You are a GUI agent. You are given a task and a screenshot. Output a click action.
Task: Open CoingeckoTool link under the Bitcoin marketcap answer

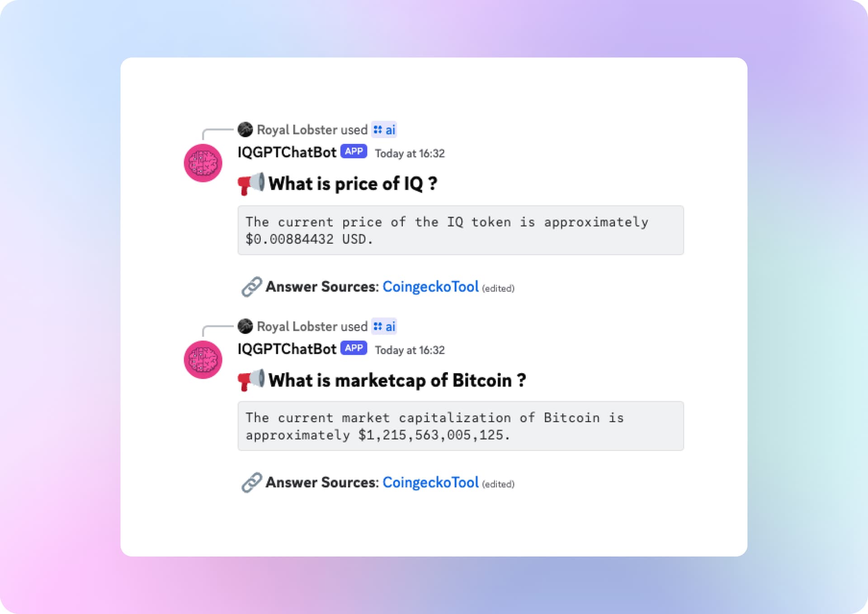pos(430,483)
